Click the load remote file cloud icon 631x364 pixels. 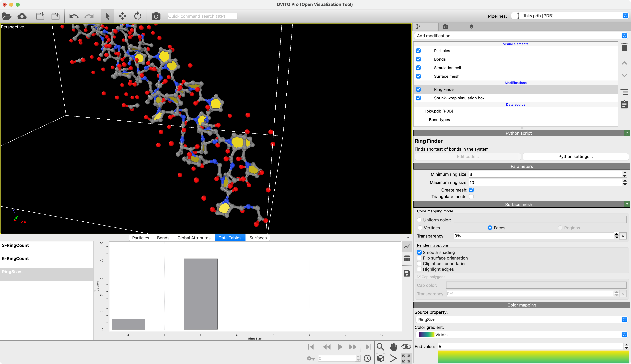(22, 16)
